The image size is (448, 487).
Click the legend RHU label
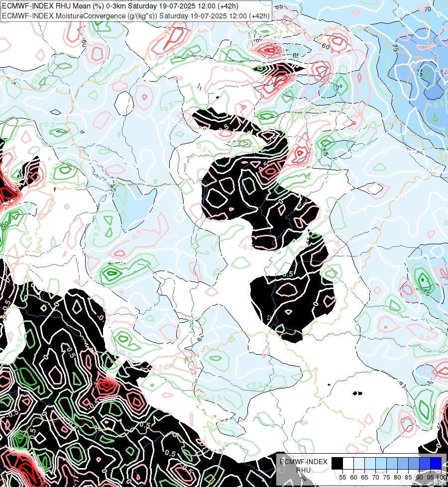(304, 470)
